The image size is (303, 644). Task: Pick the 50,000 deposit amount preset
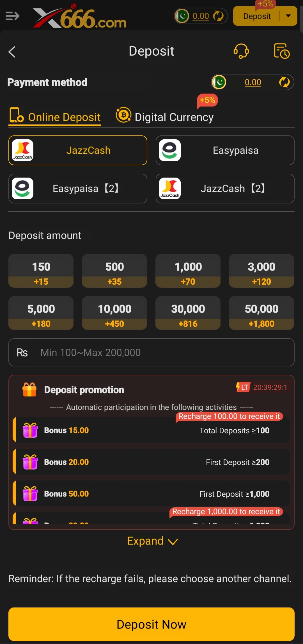(261, 313)
